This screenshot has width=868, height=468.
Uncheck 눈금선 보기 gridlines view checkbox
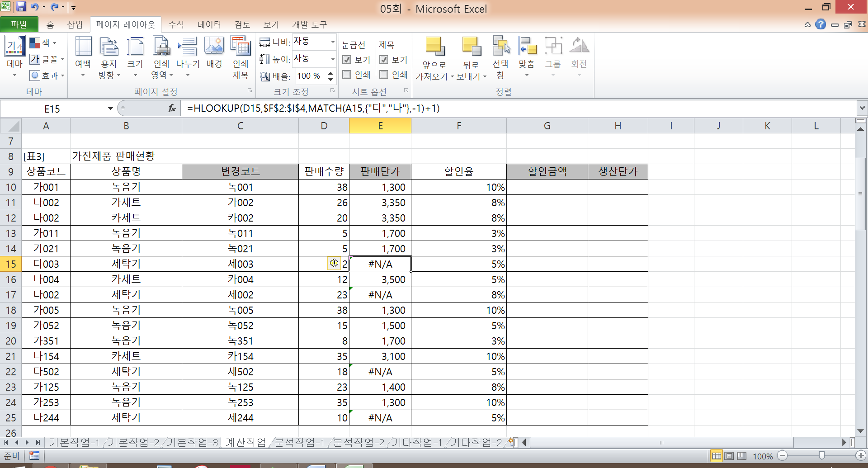347,60
